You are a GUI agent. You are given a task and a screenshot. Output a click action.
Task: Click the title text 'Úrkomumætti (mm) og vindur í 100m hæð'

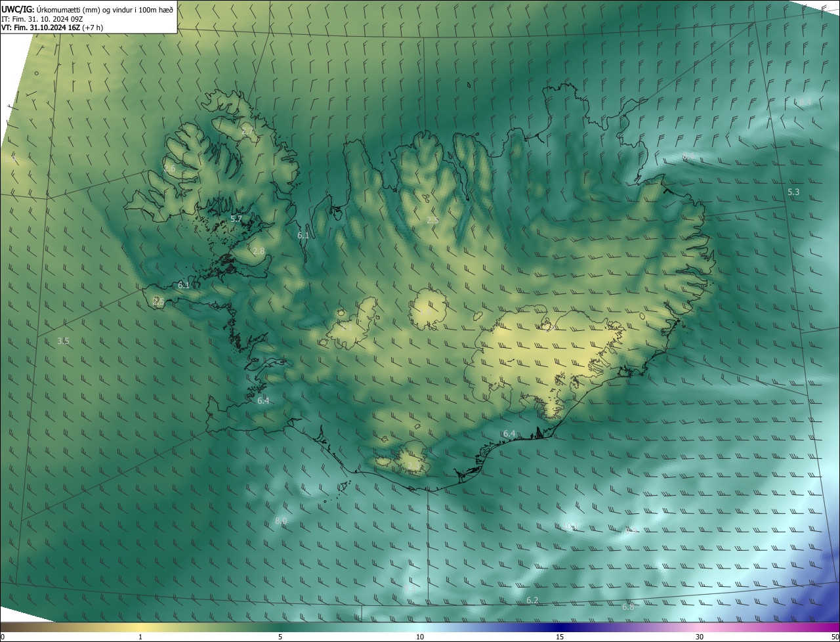tap(104, 9)
